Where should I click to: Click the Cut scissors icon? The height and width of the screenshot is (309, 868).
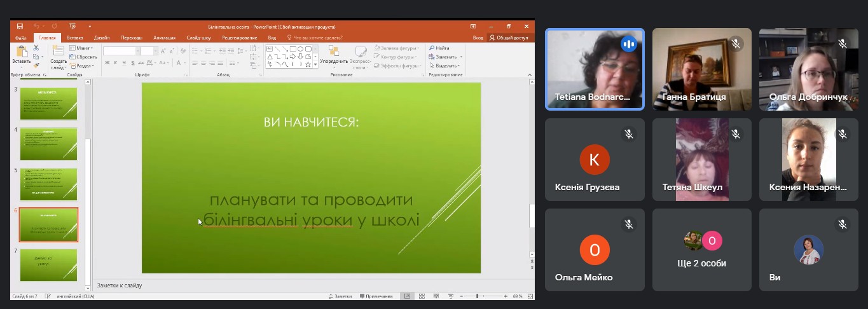click(x=36, y=48)
